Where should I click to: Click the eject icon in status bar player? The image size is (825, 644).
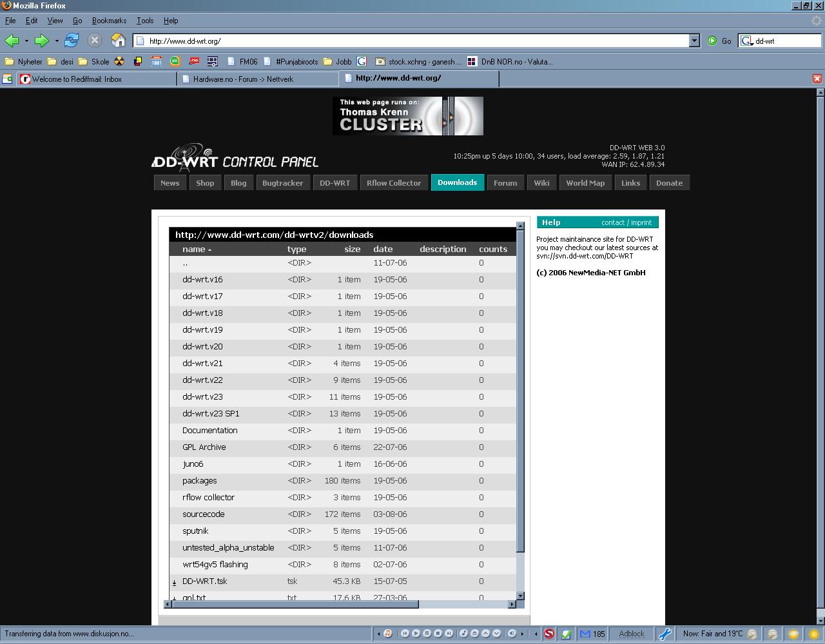coord(474,634)
